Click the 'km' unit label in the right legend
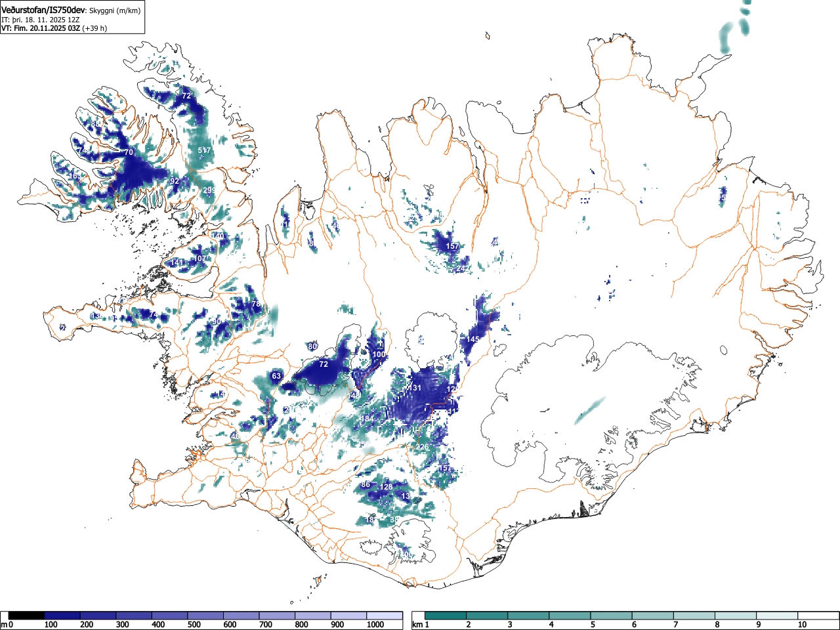Viewport: 840px width, 630px height. click(417, 625)
